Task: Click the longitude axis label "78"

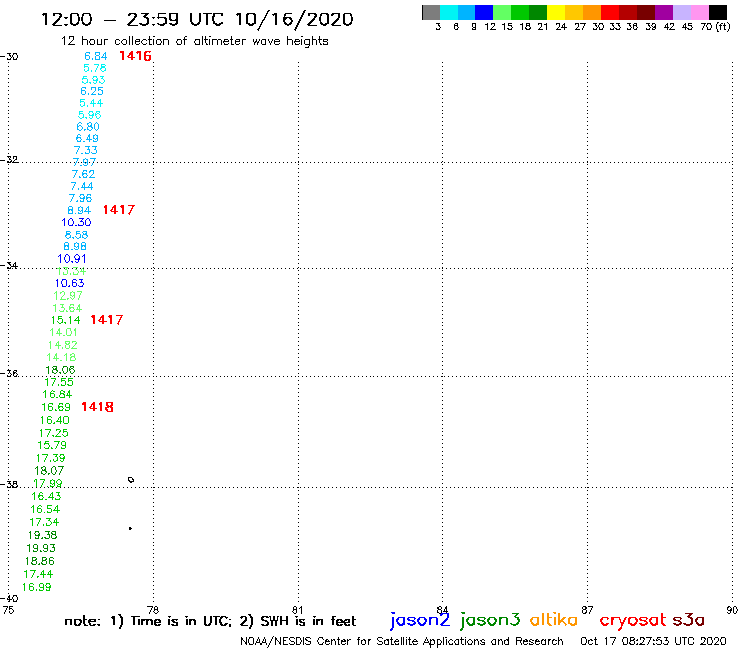Action: point(153,610)
